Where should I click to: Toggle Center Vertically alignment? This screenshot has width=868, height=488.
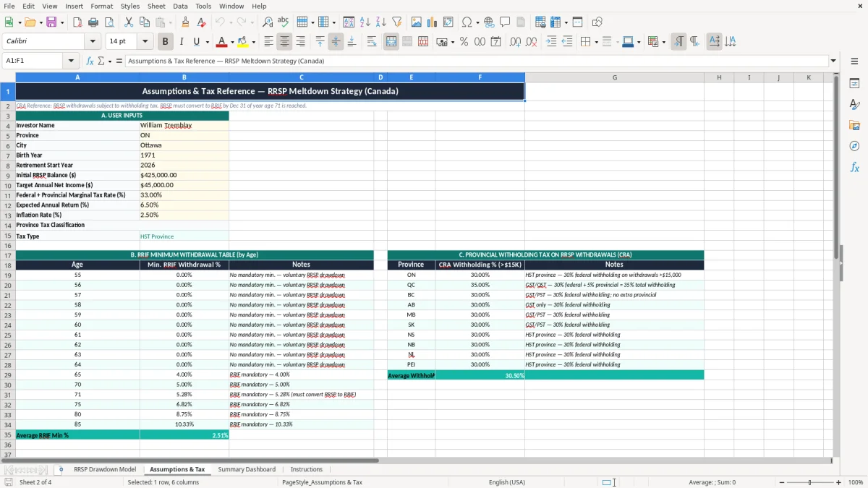point(336,42)
